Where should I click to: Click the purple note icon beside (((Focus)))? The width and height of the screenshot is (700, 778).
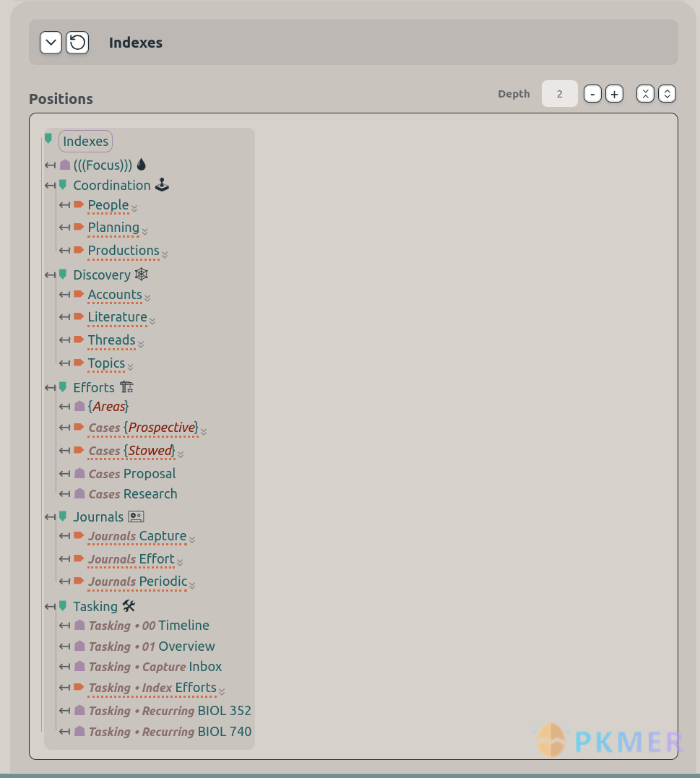65,165
